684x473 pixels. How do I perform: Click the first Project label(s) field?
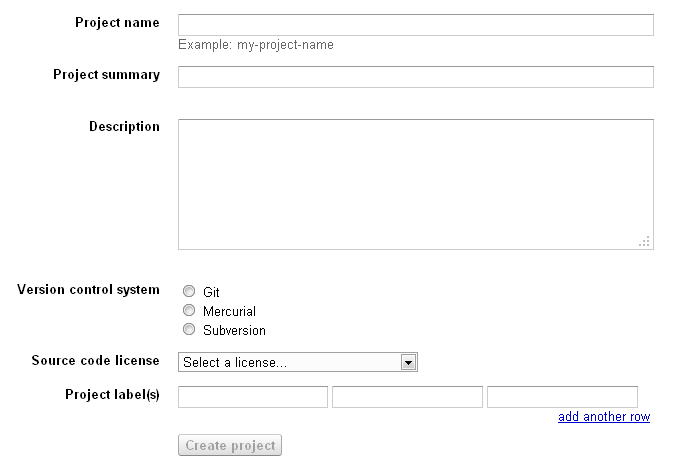253,397
